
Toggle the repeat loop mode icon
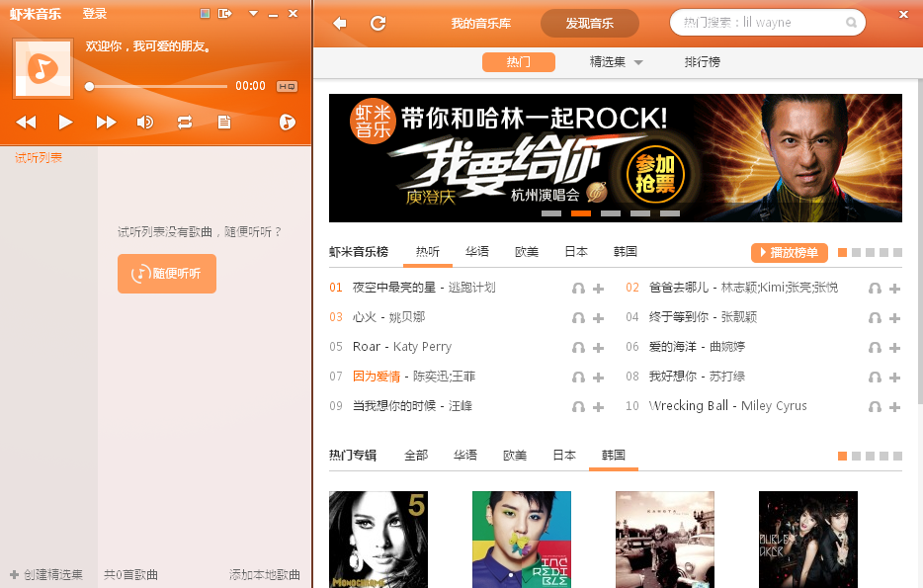pos(185,123)
